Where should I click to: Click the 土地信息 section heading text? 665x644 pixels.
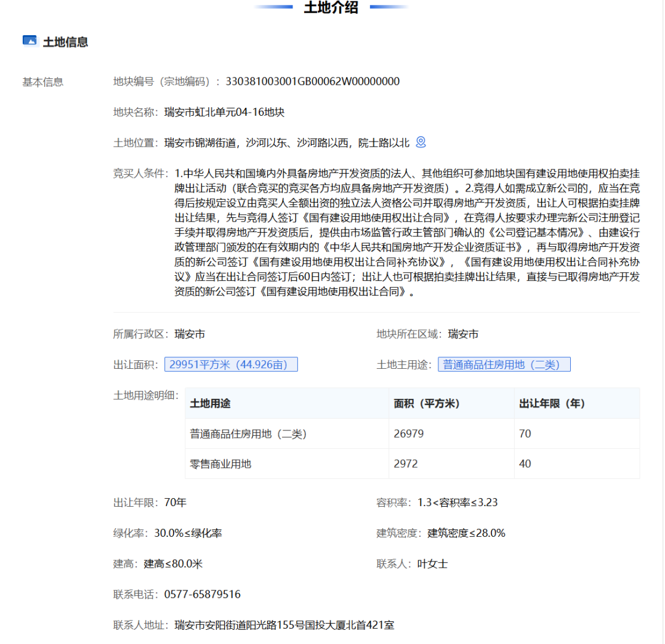coord(65,42)
